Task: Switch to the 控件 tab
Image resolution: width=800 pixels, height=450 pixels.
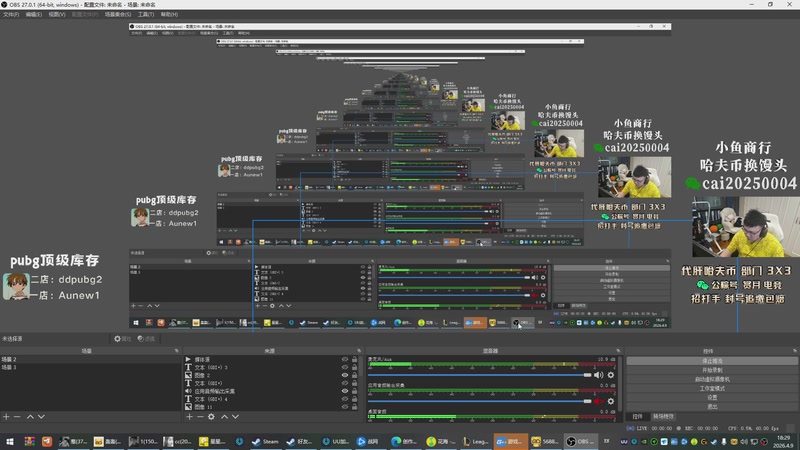Action: click(x=637, y=417)
